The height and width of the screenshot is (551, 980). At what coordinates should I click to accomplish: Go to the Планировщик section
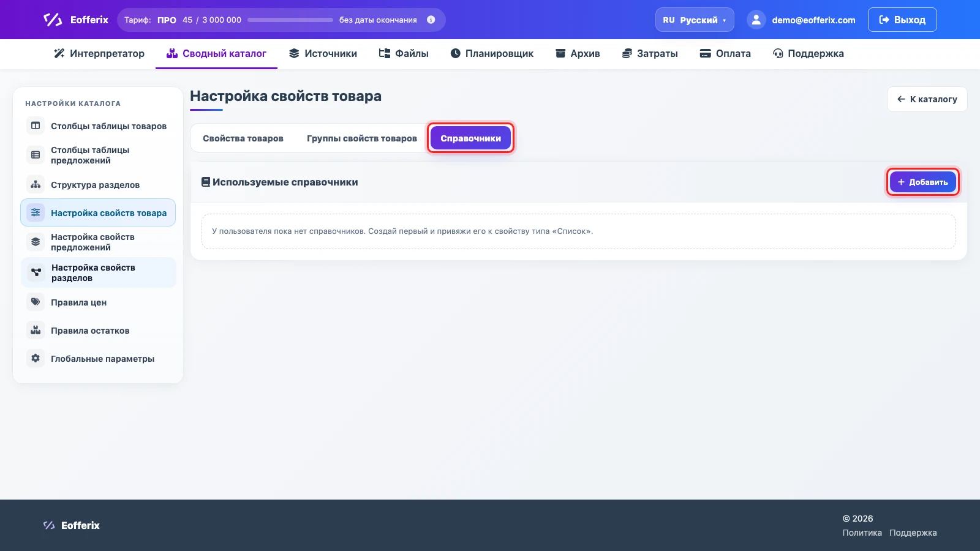tap(492, 53)
